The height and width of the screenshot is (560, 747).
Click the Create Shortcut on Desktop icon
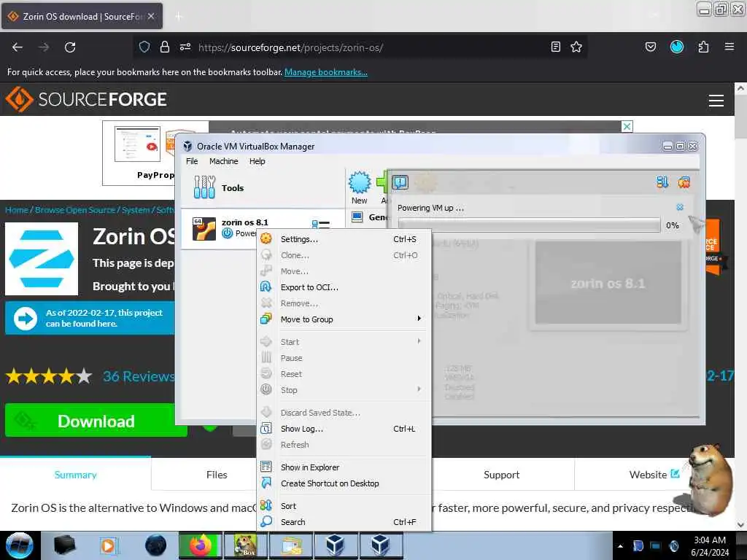266,483
